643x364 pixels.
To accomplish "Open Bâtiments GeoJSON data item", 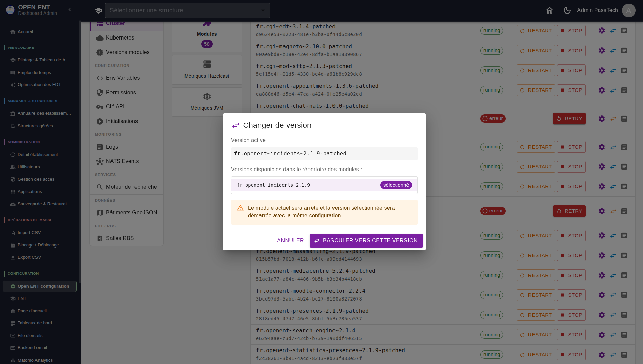I will point(126,213).
